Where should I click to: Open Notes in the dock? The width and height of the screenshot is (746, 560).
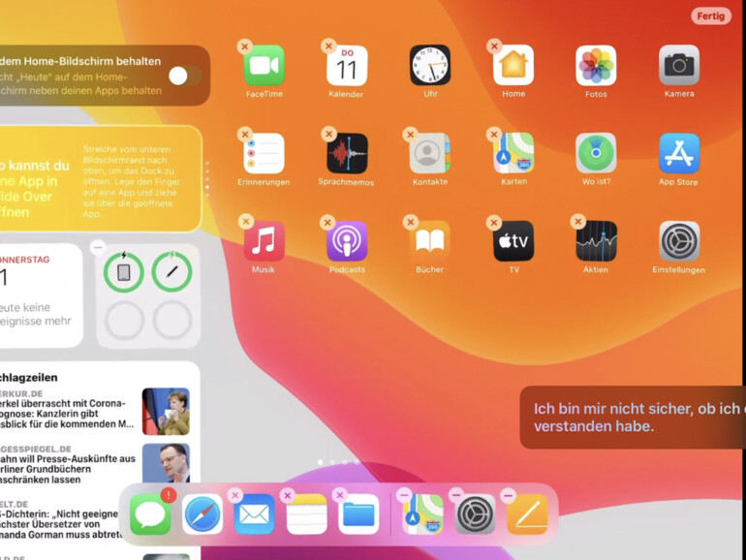[x=306, y=514]
